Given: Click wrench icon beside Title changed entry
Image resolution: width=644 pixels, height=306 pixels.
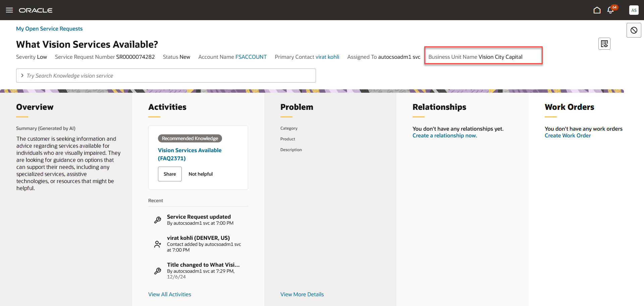Looking at the screenshot, I should click(158, 271).
